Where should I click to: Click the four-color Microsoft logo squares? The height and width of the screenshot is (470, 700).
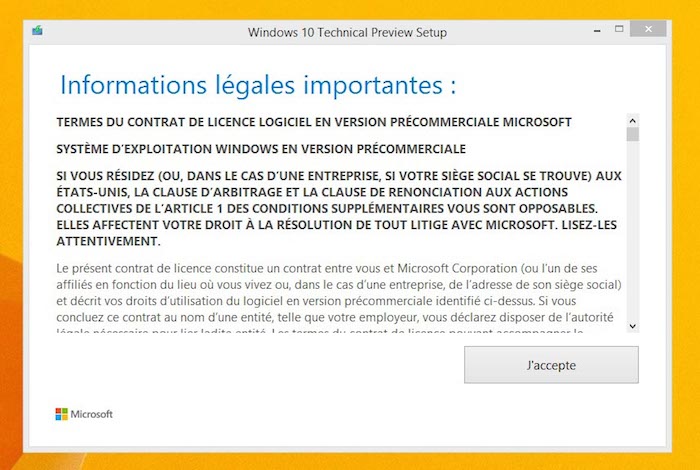tap(61, 413)
